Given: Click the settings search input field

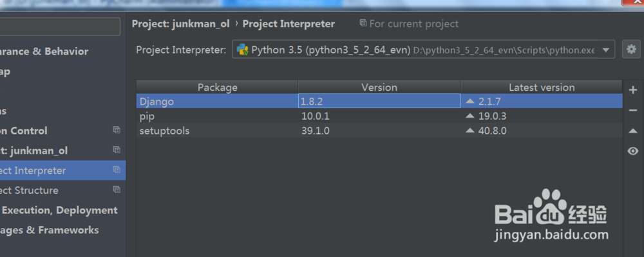Looking at the screenshot, I should 60,26.
